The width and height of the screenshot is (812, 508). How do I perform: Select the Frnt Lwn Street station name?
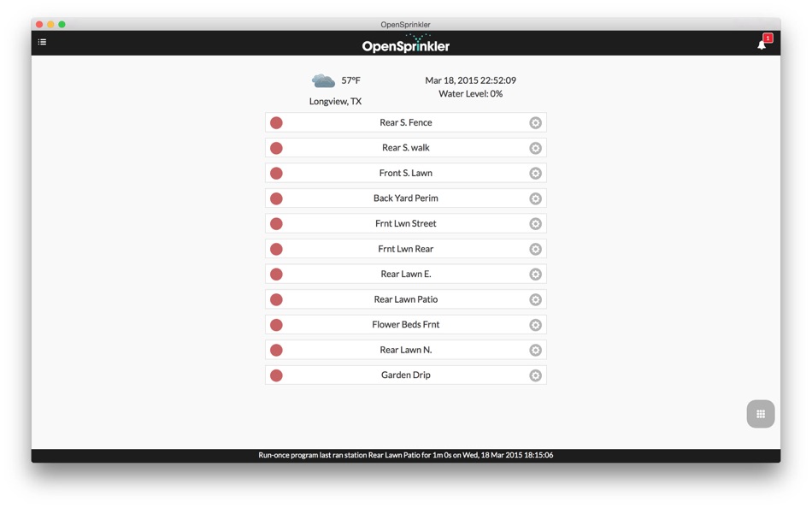coord(405,223)
